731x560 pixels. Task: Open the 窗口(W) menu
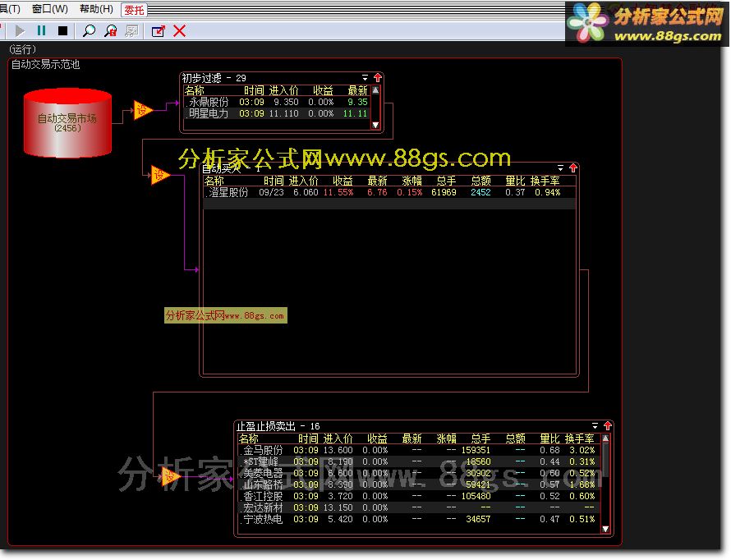click(x=50, y=9)
